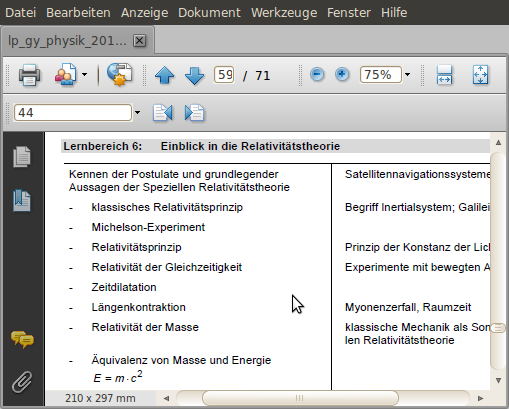Image resolution: width=509 pixels, height=409 pixels.
Task: Go to previous page with up arrow
Action: pos(164,75)
